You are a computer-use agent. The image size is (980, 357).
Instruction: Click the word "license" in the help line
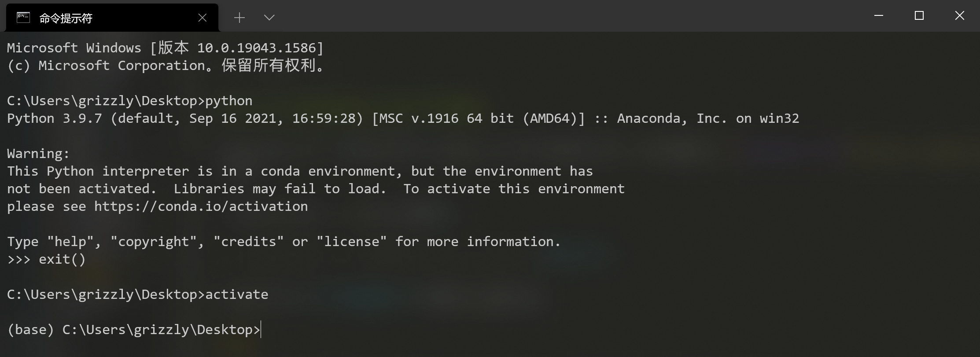(x=351, y=242)
